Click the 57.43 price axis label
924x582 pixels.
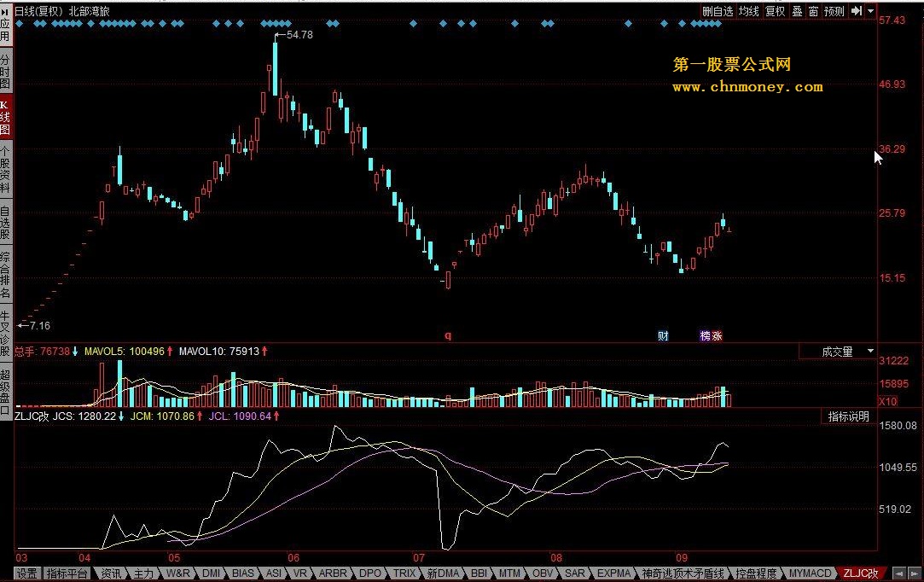coord(892,20)
